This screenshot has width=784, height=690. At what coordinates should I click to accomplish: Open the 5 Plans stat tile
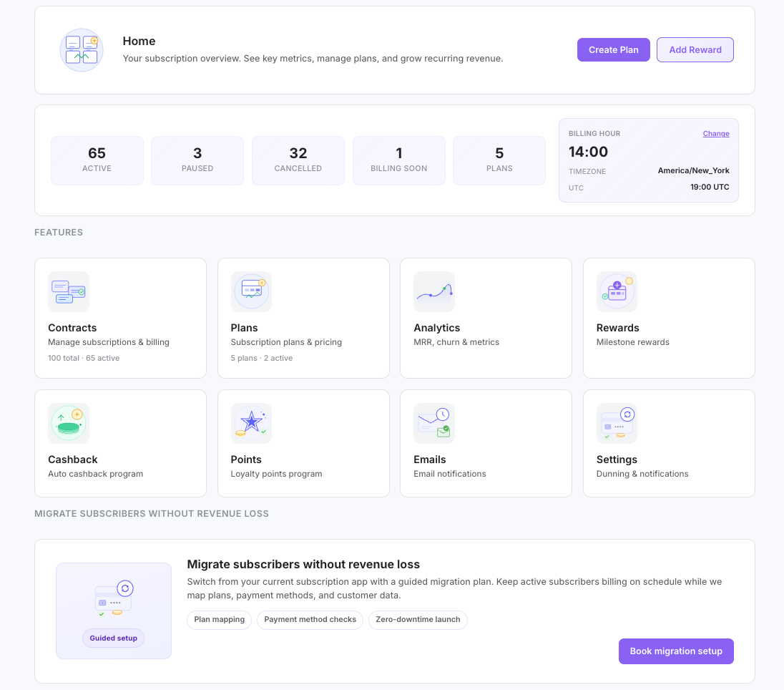499,160
